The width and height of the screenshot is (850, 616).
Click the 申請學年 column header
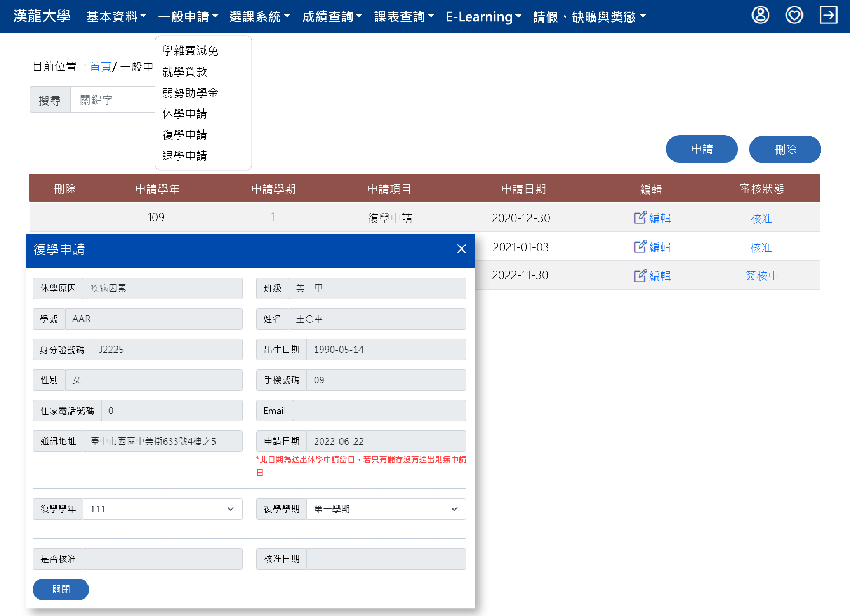tap(157, 189)
